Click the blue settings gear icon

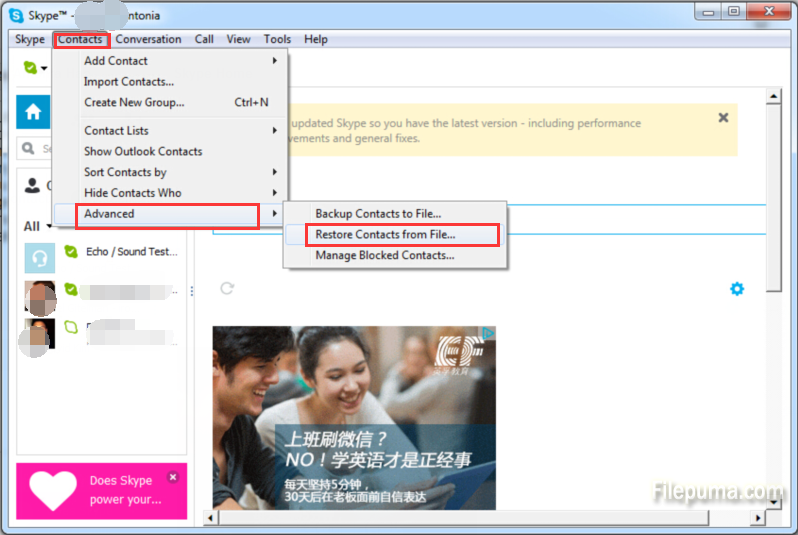click(737, 289)
